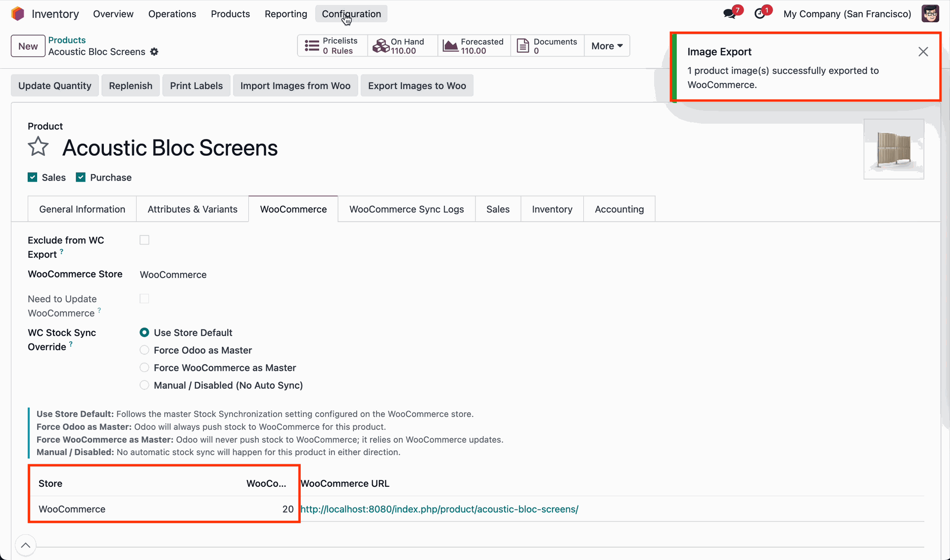950x560 pixels.
Task: Select Manual / Disabled (No Auto Sync) option
Action: pyautogui.click(x=144, y=385)
